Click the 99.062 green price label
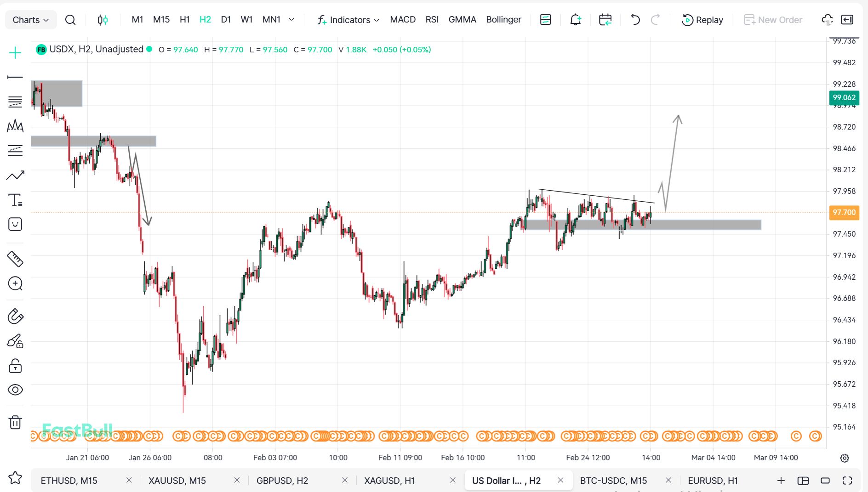This screenshot has height=492, width=868. (844, 97)
